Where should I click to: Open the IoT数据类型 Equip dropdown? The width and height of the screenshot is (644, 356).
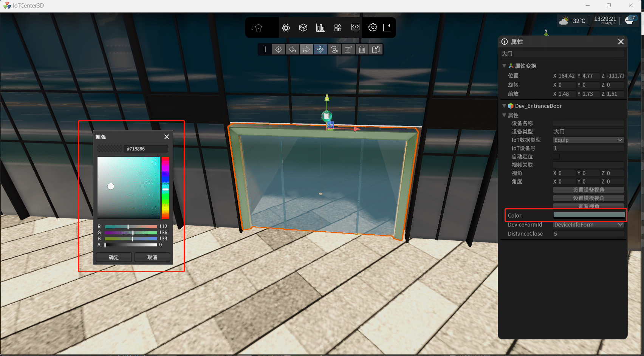coord(588,140)
